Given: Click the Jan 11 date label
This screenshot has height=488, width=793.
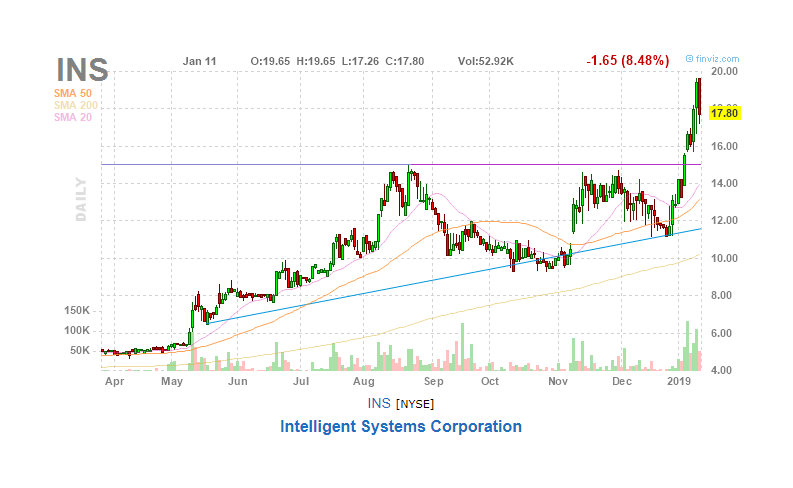Looking at the screenshot, I should [199, 61].
